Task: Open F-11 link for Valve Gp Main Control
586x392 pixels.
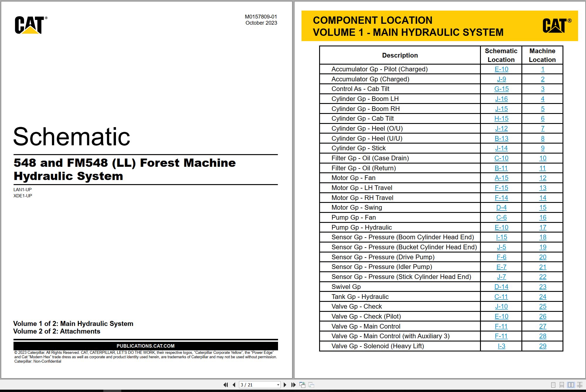Action: pyautogui.click(x=501, y=327)
